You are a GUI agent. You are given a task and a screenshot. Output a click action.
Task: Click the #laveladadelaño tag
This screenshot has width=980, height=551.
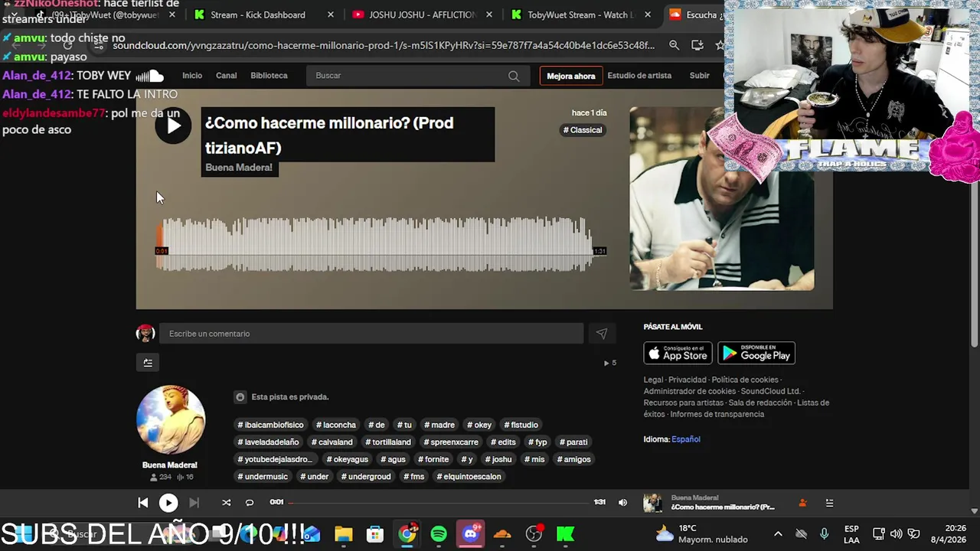coord(268,442)
